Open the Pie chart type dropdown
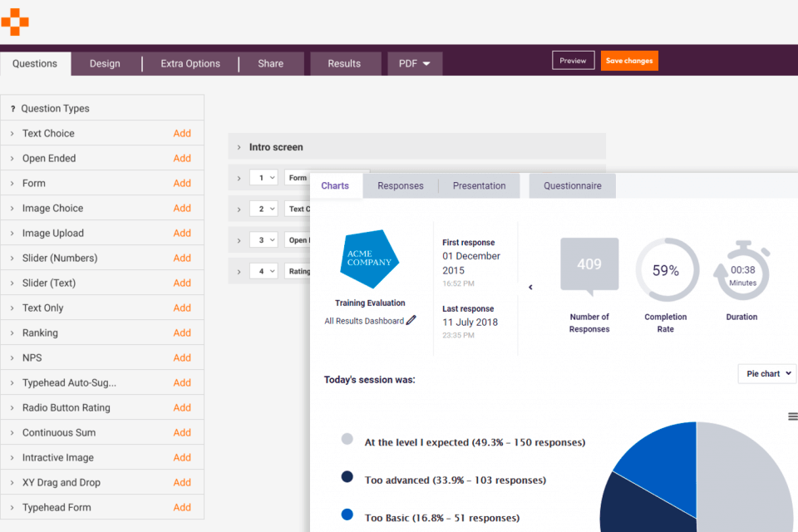The height and width of the screenshot is (532, 798). click(767, 374)
